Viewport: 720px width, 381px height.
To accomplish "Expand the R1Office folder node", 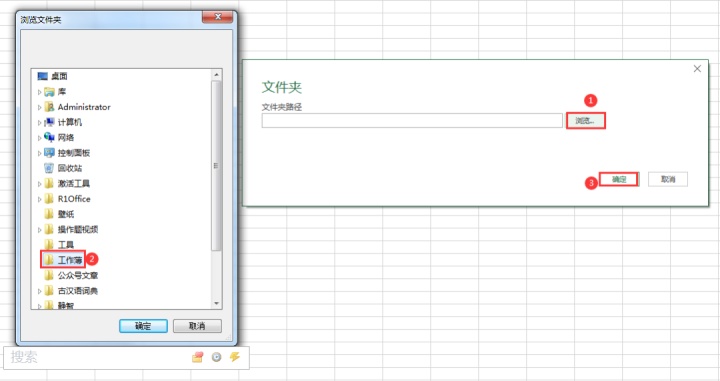I will [x=39, y=199].
